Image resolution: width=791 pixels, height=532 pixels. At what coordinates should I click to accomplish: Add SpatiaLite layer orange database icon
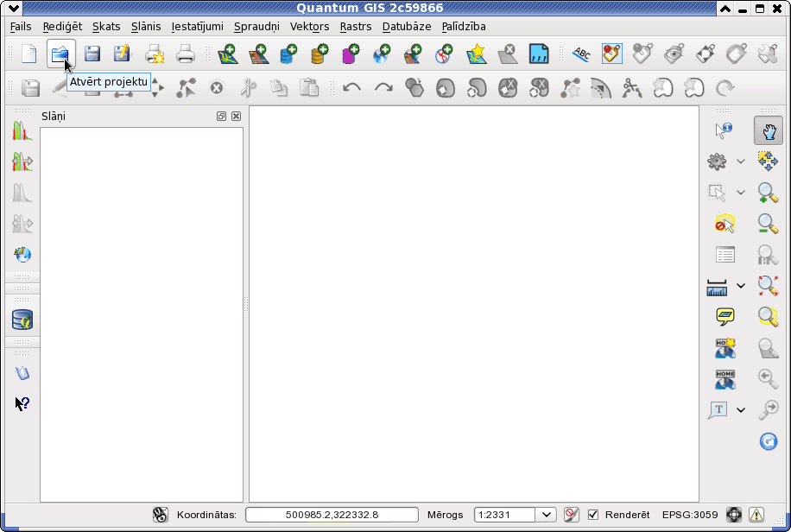click(320, 54)
